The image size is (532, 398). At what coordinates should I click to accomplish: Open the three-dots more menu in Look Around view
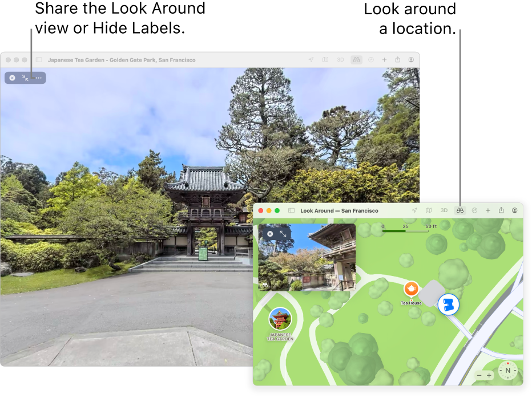coord(39,78)
